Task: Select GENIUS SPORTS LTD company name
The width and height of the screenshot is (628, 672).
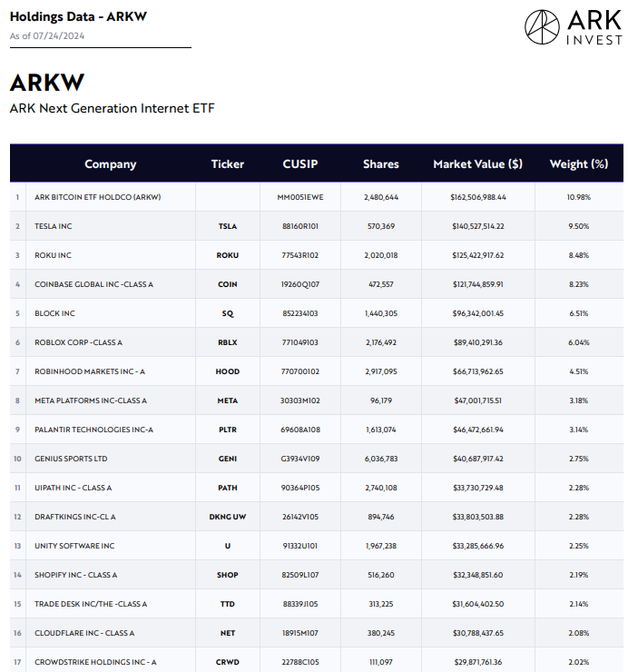Action: click(x=71, y=459)
